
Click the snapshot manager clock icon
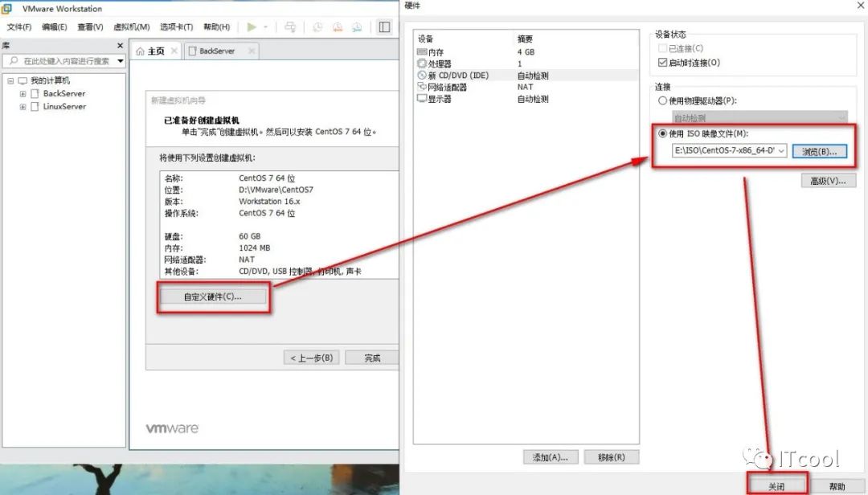357,27
